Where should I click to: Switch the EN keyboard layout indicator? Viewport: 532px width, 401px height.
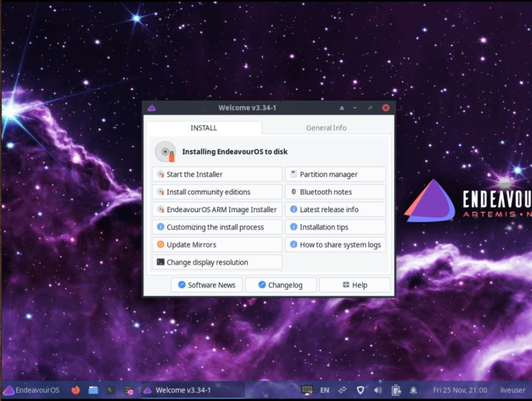[325, 390]
